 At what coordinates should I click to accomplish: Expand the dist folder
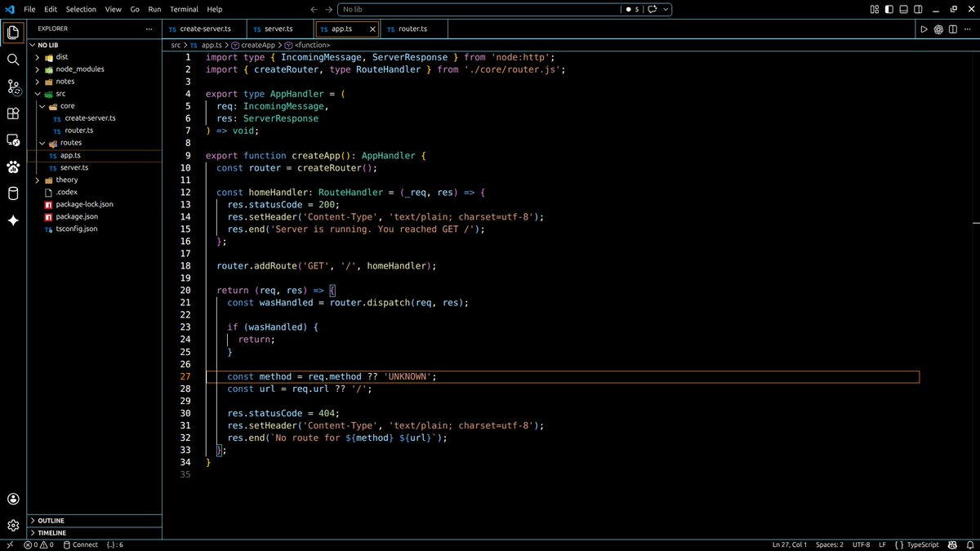95,57
